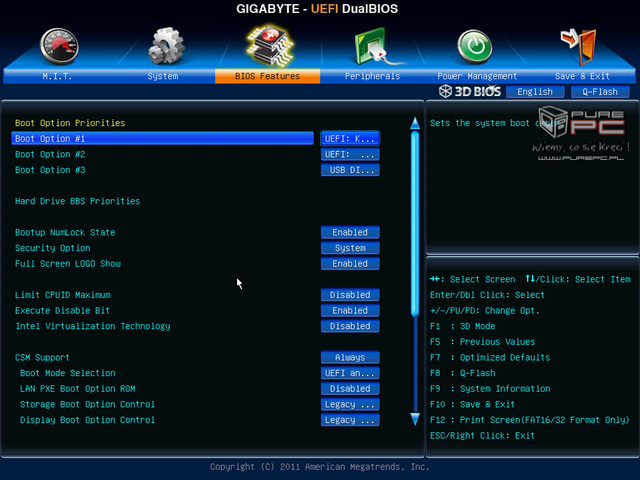Viewport: 640px width, 480px height.
Task: Select Intel Virtualization Technology label
Action: [93, 326]
